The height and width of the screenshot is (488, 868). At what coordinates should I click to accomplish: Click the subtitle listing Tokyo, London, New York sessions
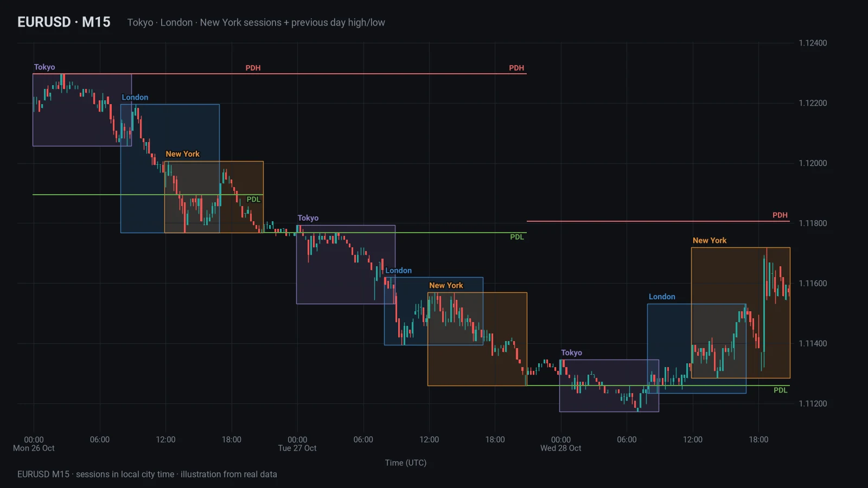tap(256, 23)
